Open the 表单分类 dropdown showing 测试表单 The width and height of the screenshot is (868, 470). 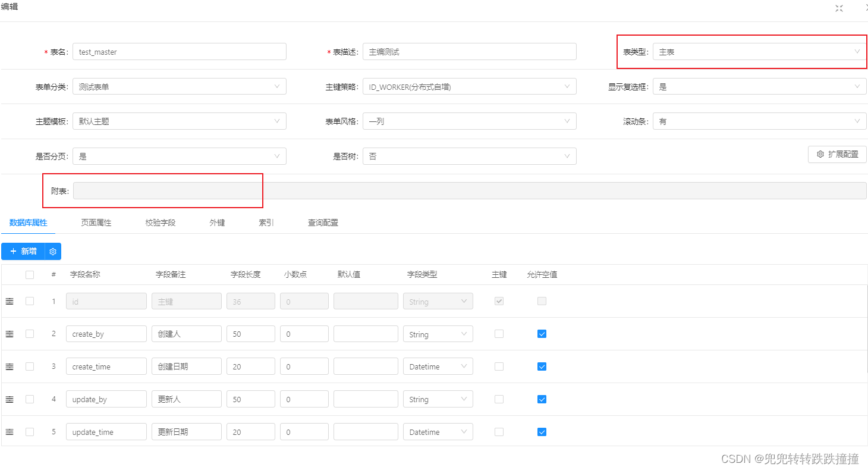pos(179,86)
